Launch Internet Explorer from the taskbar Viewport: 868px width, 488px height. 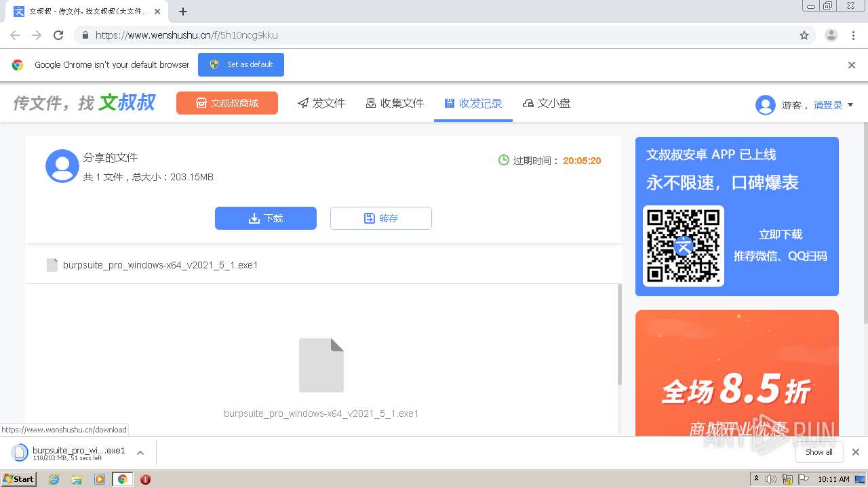54,479
